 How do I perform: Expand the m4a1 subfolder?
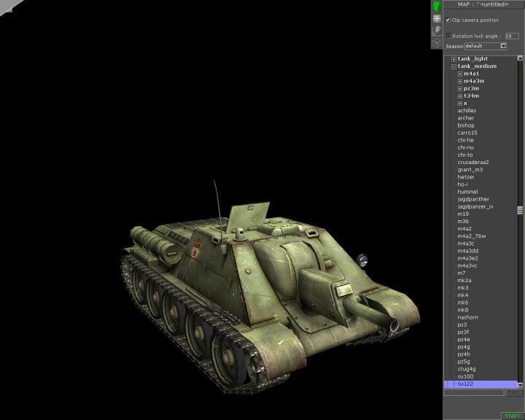pyautogui.click(x=460, y=74)
